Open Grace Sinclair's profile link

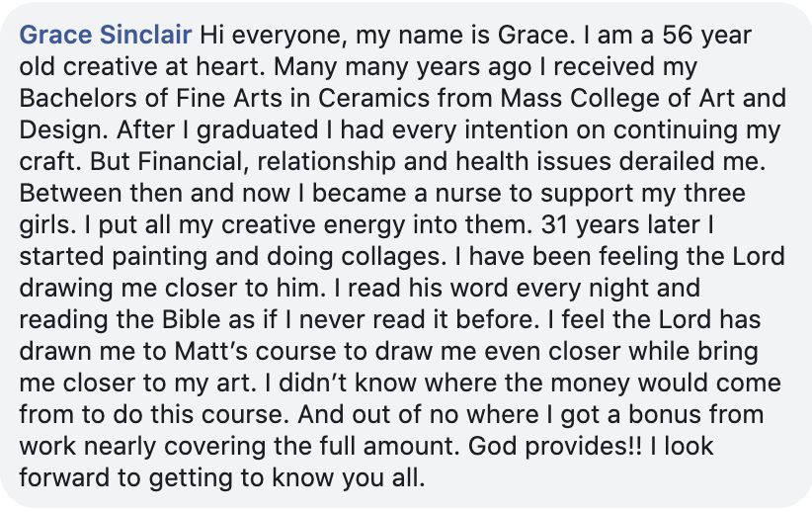click(106, 37)
